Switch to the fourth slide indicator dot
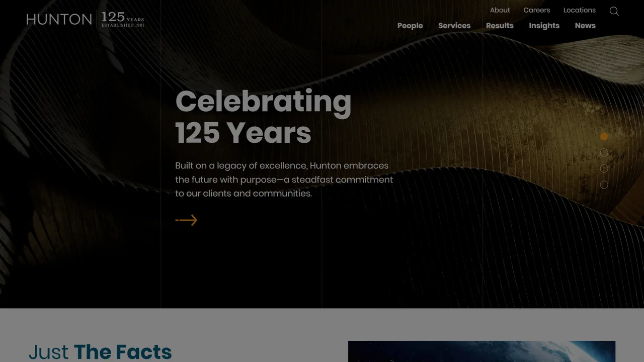The height and width of the screenshot is (362, 644). point(604,185)
